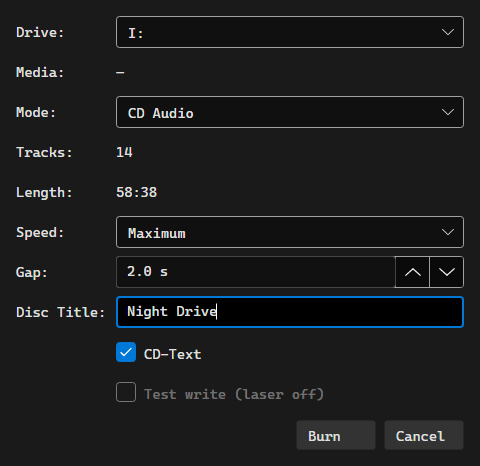The image size is (480, 466).
Task: Open the Mode dropdown set to CD Audio
Action: [x=290, y=112]
